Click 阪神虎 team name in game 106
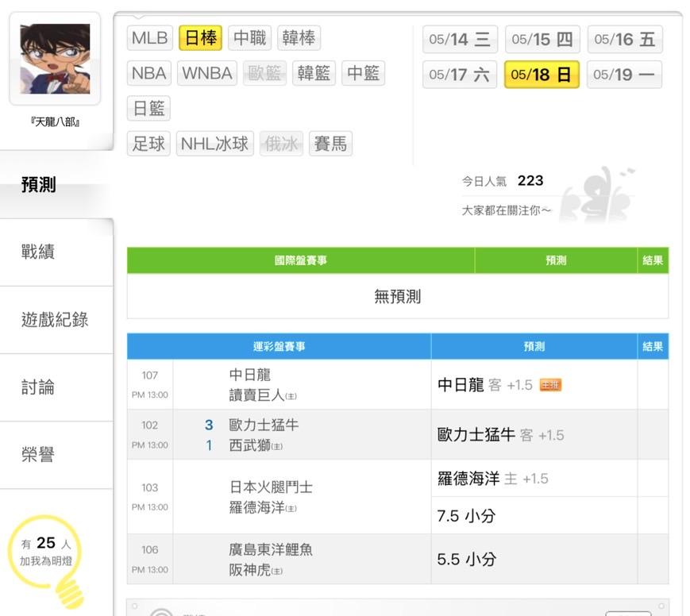The height and width of the screenshot is (616, 690). 250,570
